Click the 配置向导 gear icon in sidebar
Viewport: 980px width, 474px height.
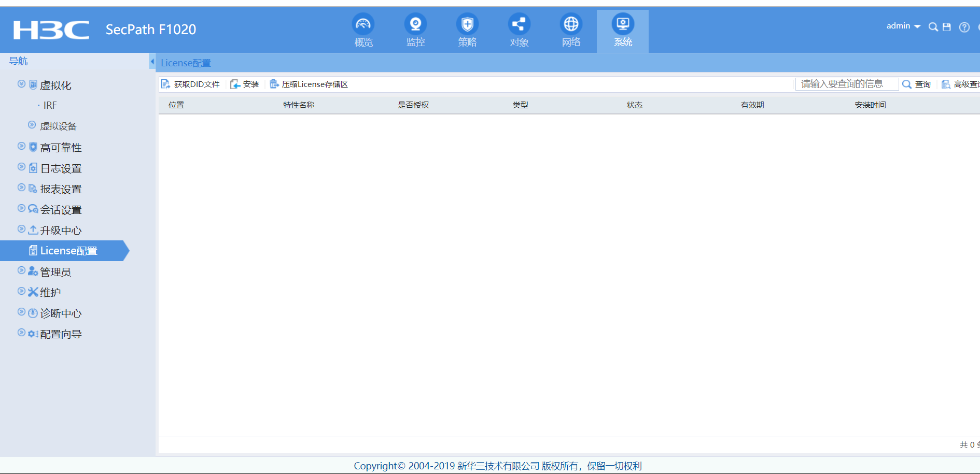[33, 334]
